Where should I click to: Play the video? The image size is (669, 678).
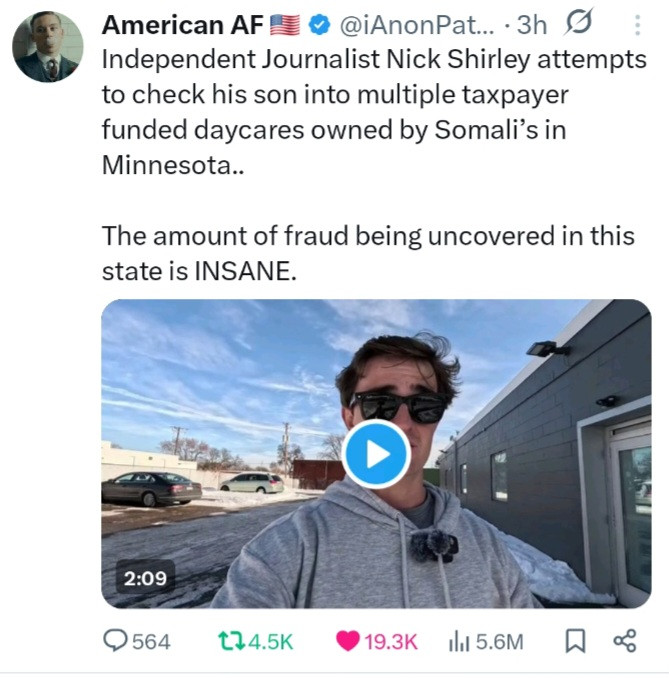[375, 454]
